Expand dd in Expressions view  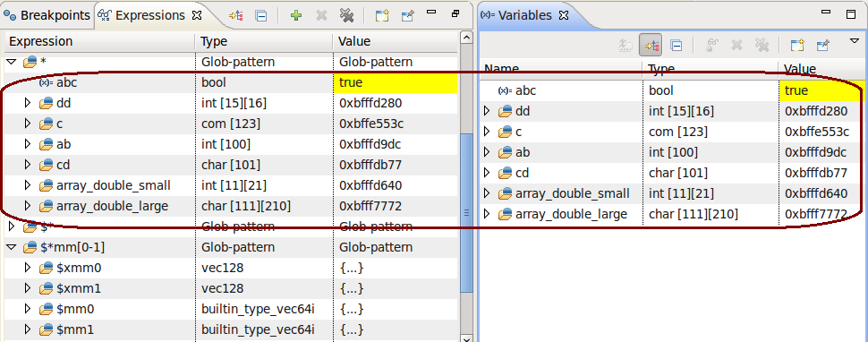[x=28, y=103]
